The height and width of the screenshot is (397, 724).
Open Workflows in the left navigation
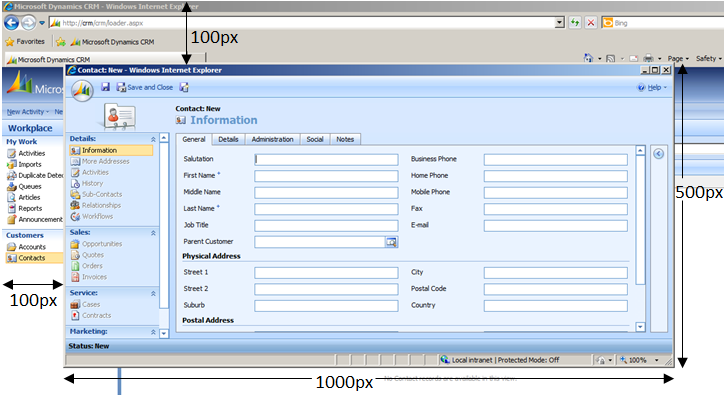click(x=92, y=216)
